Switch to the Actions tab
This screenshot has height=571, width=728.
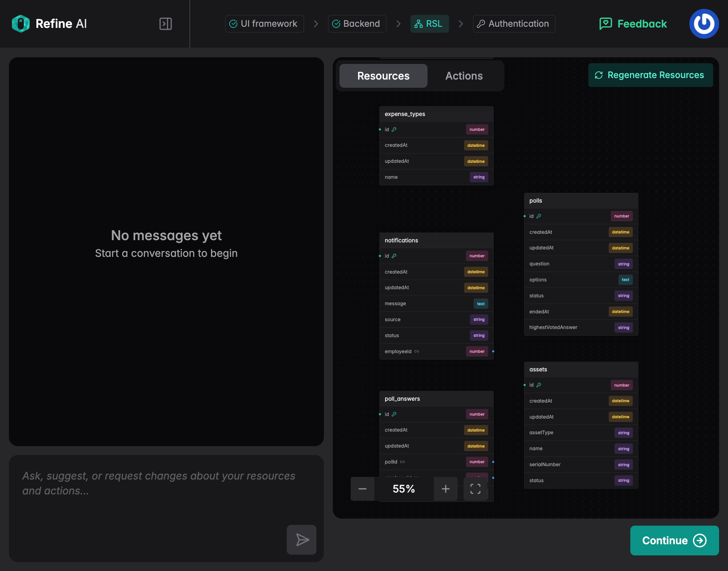(x=464, y=75)
